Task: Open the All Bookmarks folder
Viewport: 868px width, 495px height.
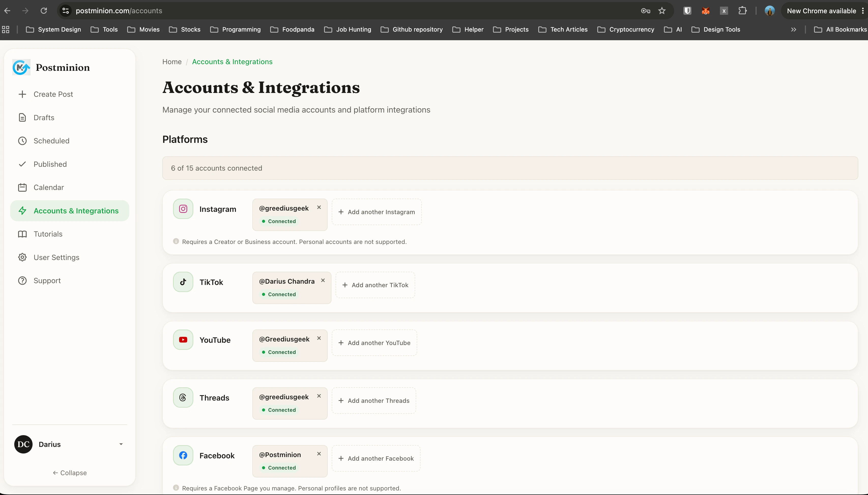Action: [841, 30]
